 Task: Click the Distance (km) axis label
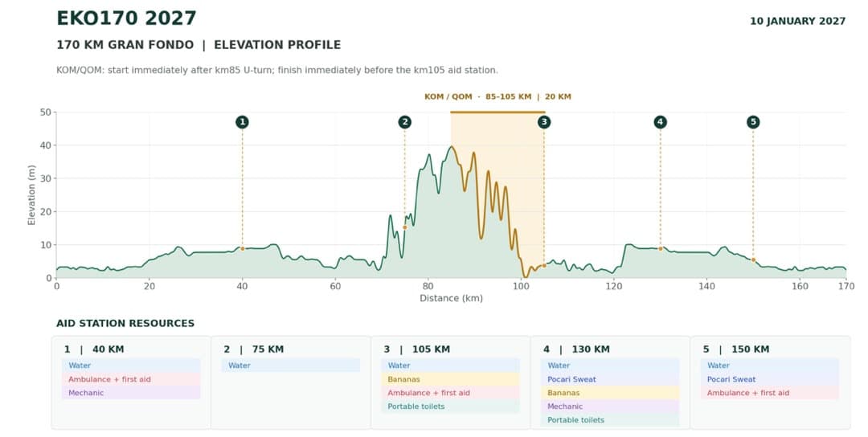click(451, 298)
